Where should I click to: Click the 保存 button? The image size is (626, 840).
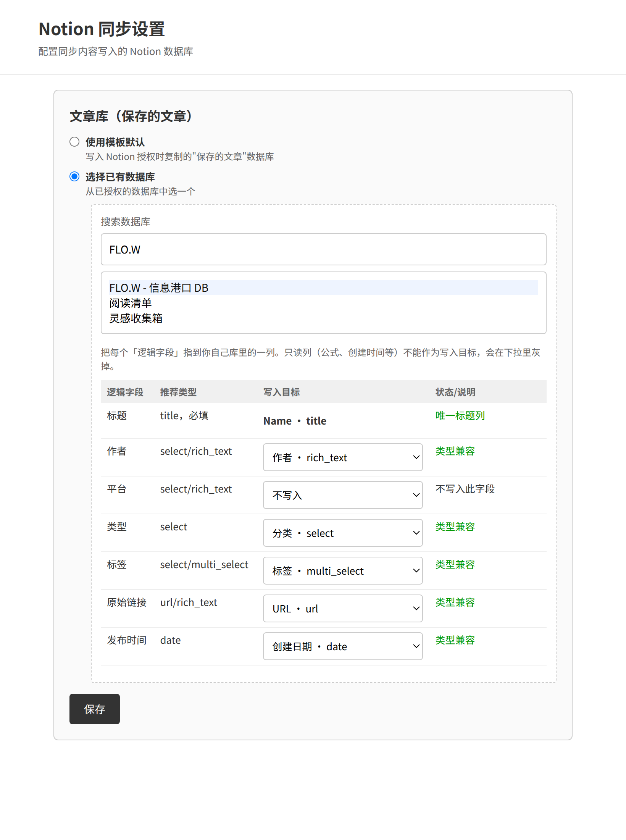(95, 709)
